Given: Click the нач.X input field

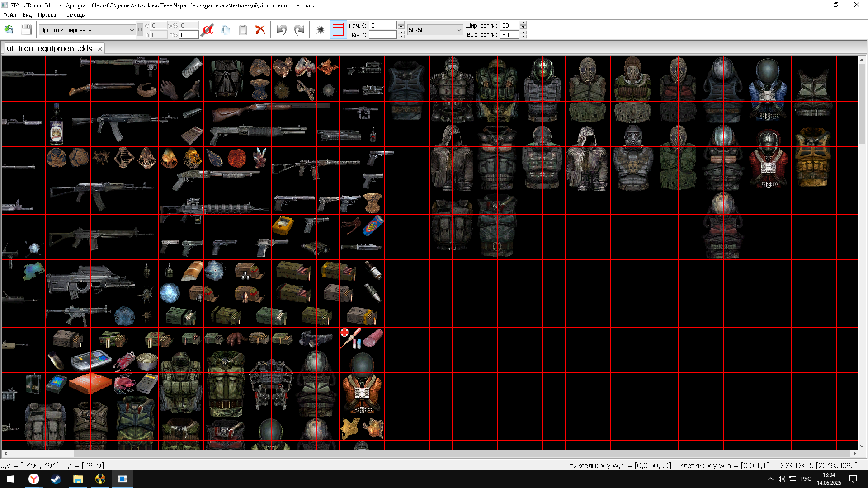Looking at the screenshot, I should [383, 25].
